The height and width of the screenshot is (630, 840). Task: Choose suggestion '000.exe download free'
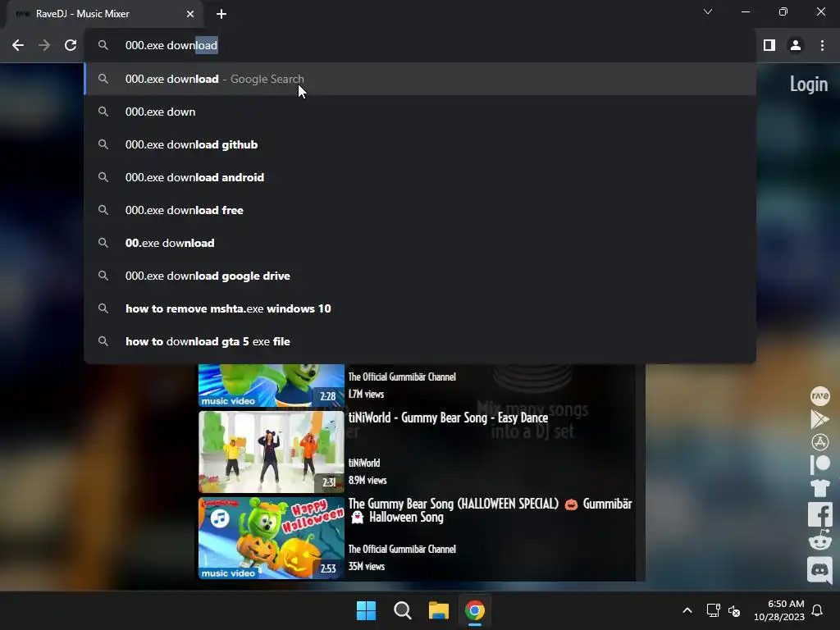tap(421, 210)
